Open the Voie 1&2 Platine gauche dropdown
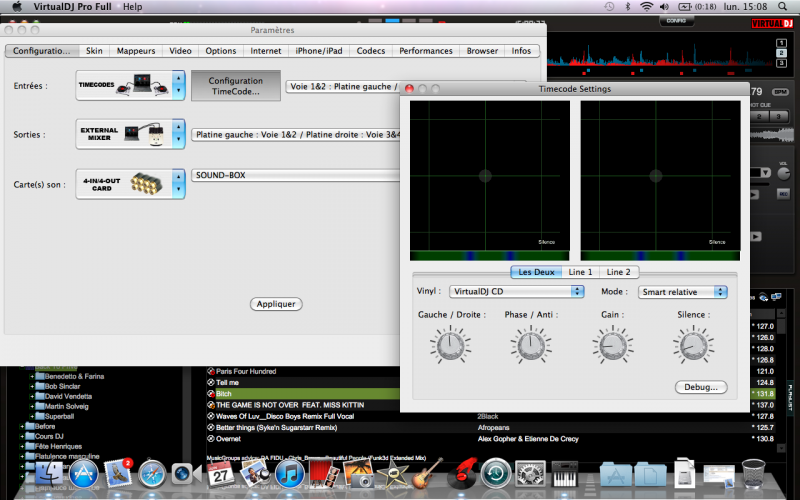 click(343, 87)
